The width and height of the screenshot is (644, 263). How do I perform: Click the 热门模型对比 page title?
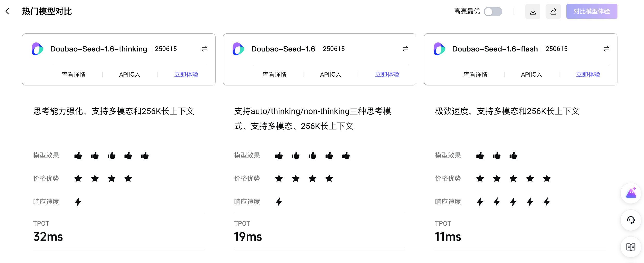click(47, 11)
